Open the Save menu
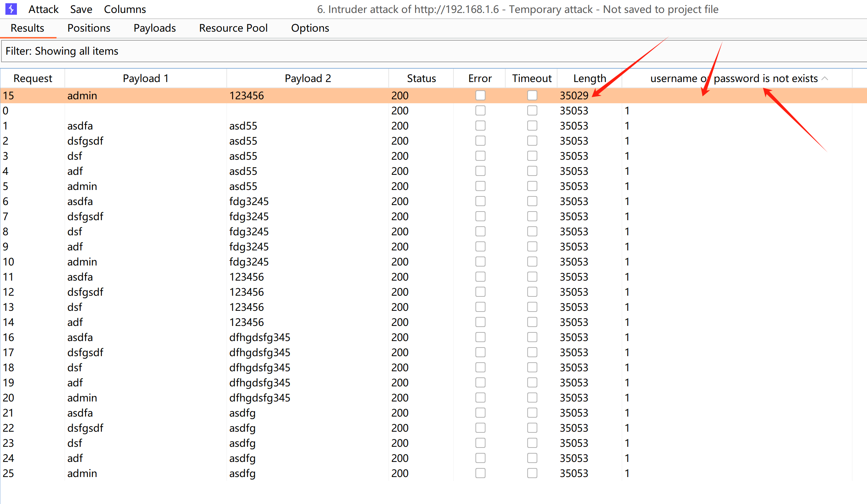Screen dimensions: 867x504 [81, 9]
